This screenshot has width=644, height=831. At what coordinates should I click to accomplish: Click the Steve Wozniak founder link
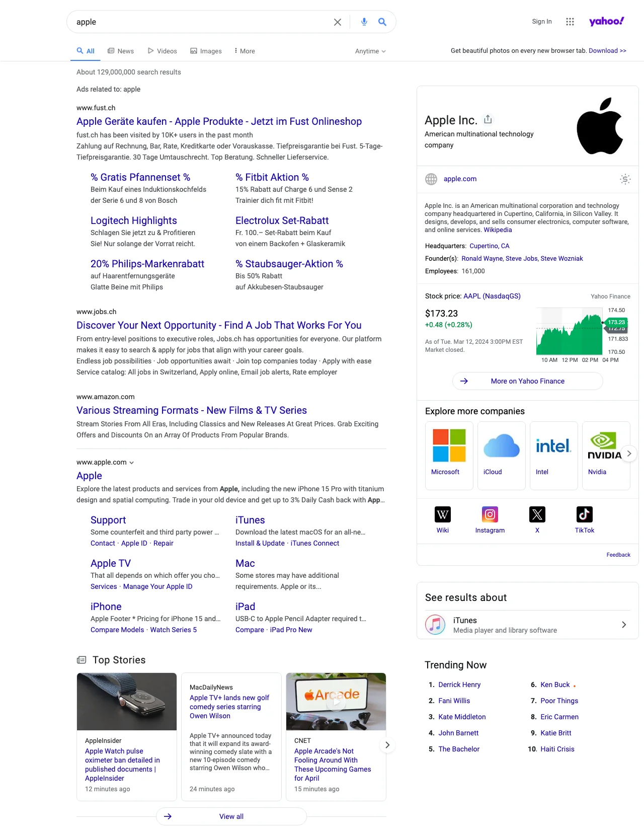pos(561,259)
